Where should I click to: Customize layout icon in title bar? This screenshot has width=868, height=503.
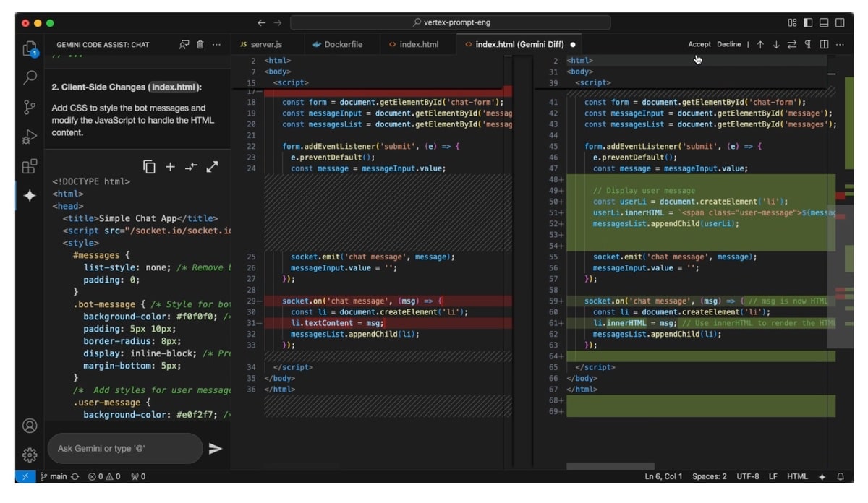[x=792, y=23]
